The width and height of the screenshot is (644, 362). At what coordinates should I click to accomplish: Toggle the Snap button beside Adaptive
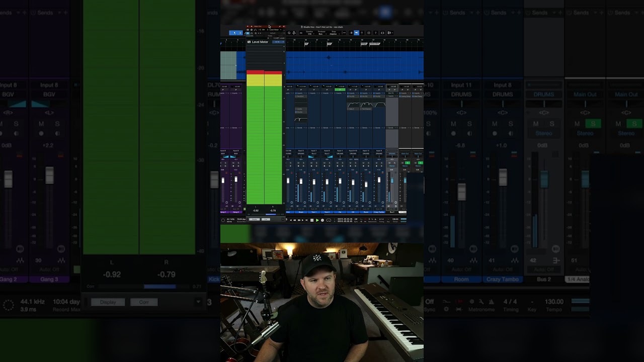click(344, 33)
